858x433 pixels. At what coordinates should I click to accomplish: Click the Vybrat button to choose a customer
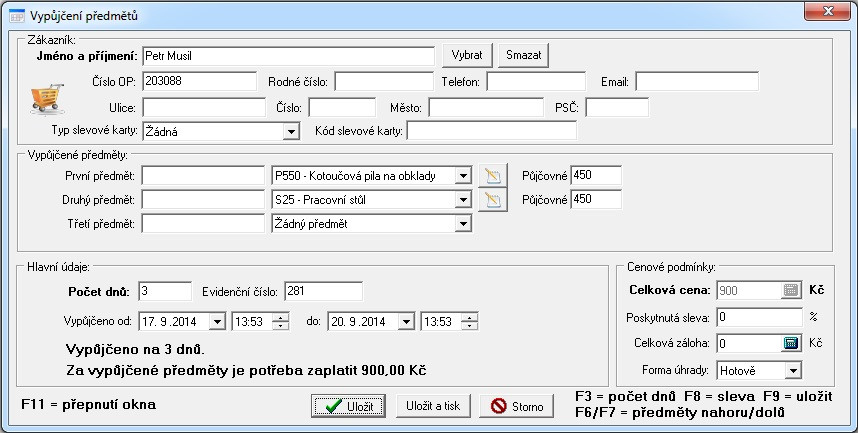pyautogui.click(x=467, y=55)
